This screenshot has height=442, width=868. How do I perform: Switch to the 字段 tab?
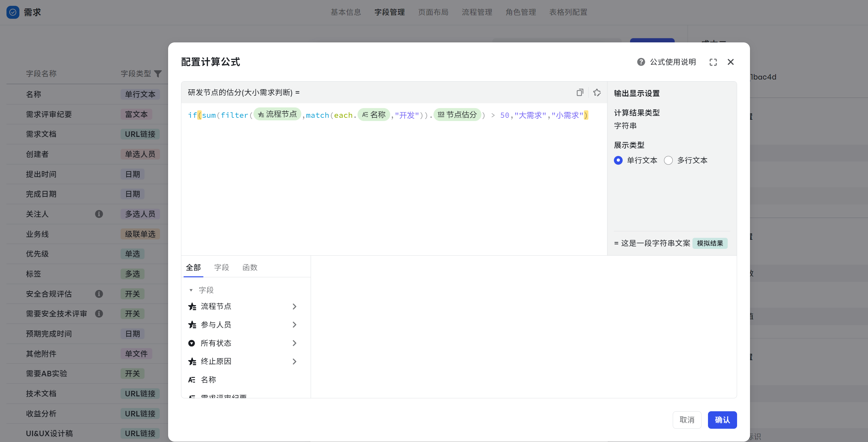tap(222, 267)
